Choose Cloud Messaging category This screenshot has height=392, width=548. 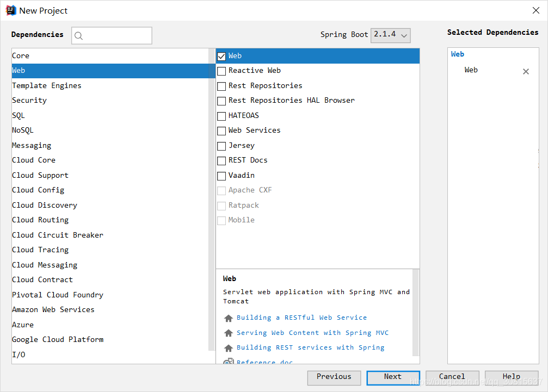110,265
